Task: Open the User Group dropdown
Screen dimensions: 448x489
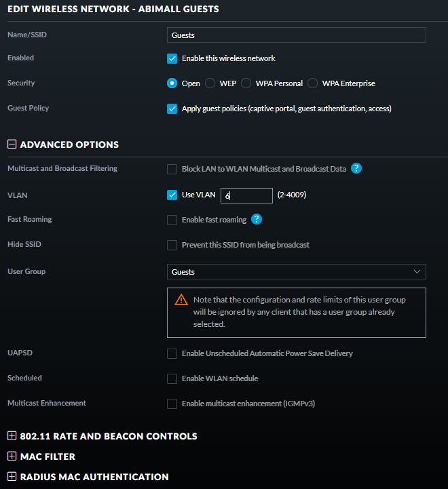Action: coord(296,272)
